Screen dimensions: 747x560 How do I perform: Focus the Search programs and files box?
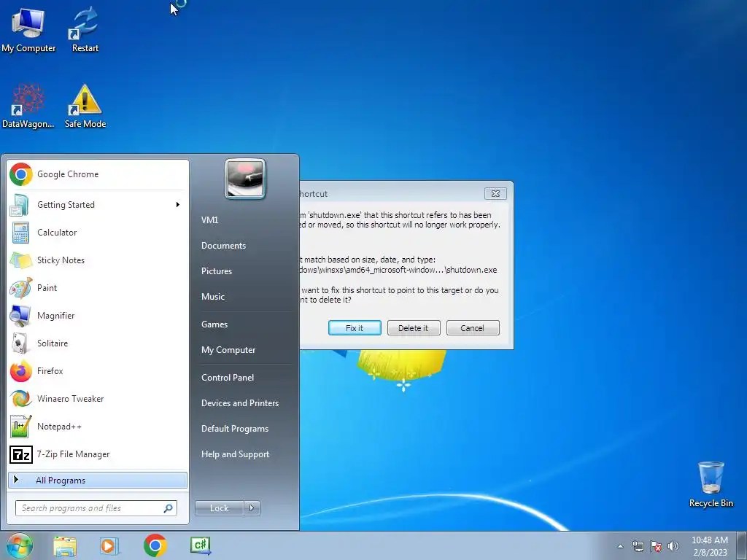(96, 508)
